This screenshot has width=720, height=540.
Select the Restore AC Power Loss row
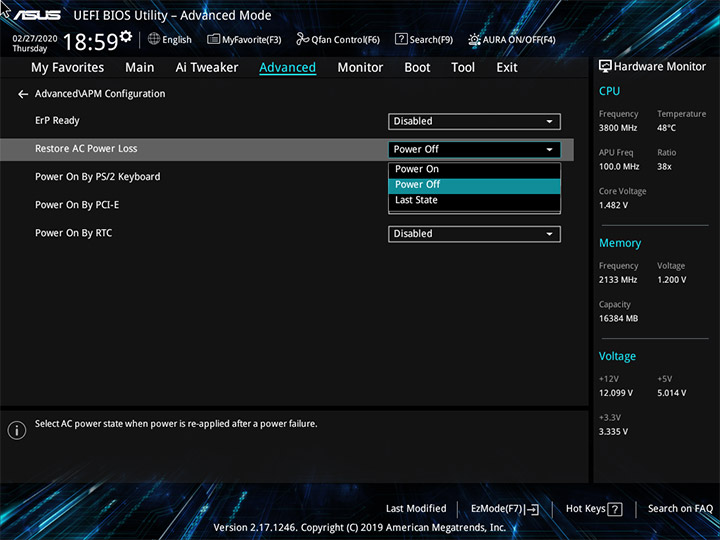click(287, 149)
